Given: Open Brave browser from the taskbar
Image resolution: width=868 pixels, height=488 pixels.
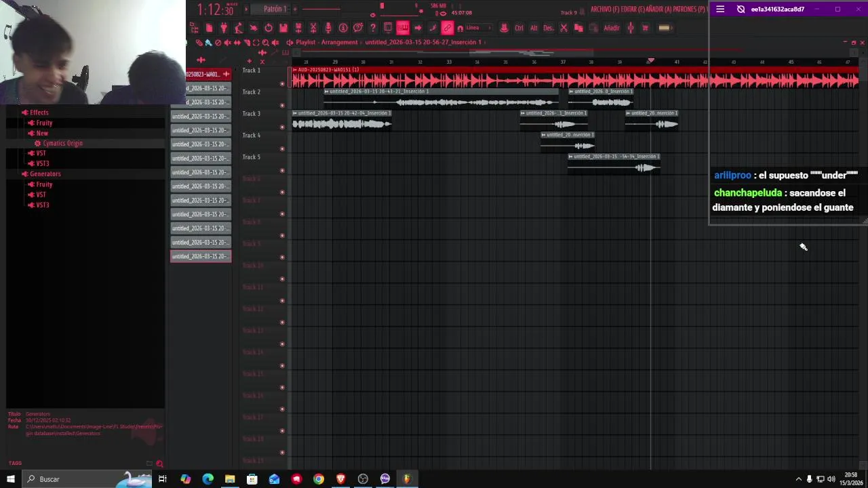Looking at the screenshot, I should click(x=341, y=479).
